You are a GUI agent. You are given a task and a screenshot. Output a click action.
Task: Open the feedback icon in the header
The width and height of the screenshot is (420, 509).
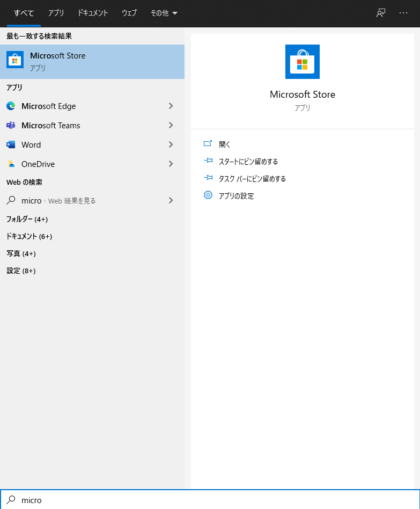(x=381, y=13)
